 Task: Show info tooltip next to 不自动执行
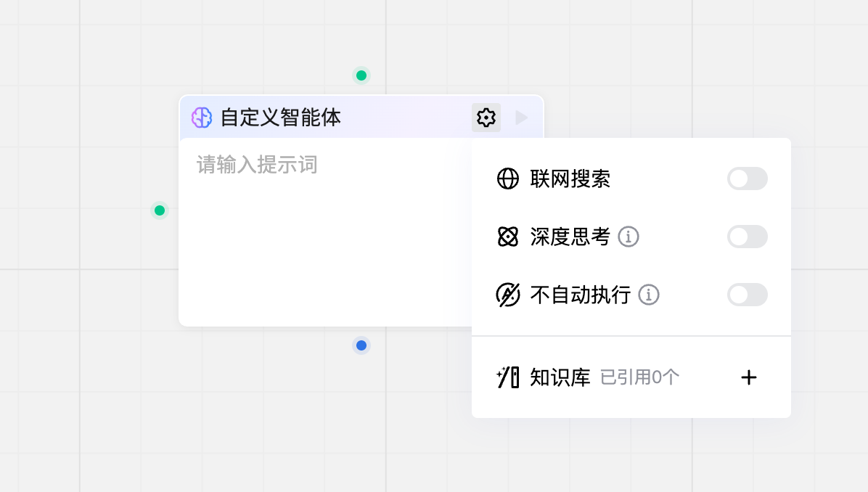tap(649, 295)
